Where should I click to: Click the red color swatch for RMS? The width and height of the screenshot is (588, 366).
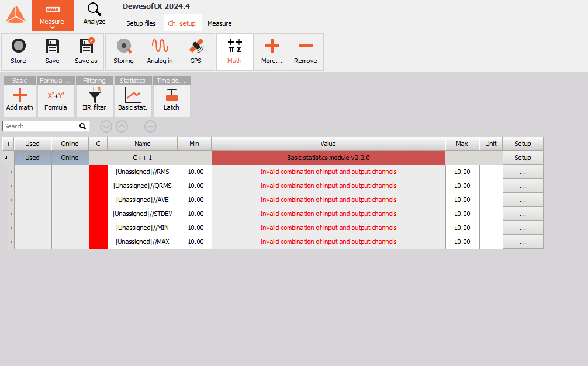98,172
